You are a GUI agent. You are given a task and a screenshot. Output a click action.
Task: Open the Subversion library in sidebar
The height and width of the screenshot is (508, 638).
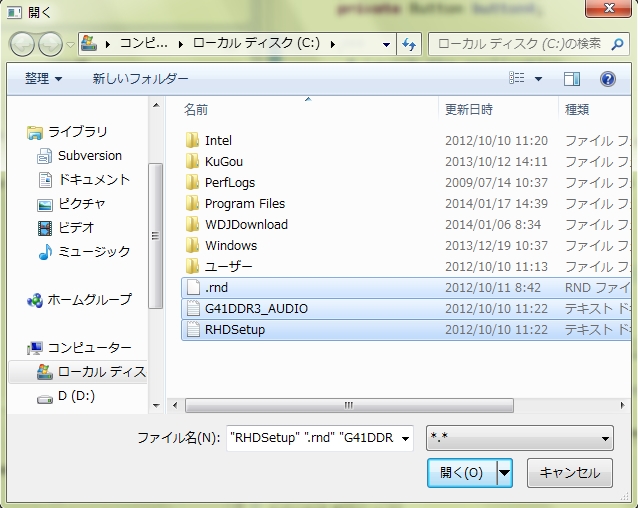pos(89,156)
